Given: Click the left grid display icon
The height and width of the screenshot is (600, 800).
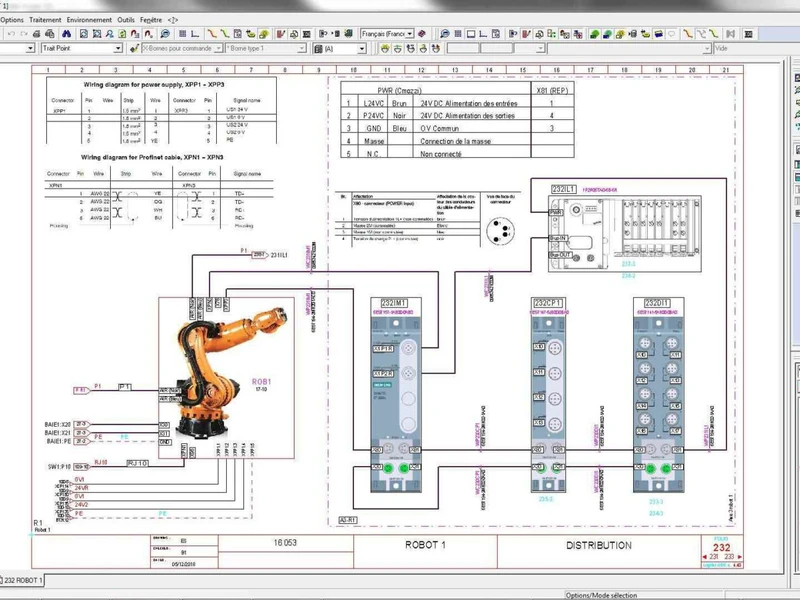Looking at the screenshot, I should 182,34.
